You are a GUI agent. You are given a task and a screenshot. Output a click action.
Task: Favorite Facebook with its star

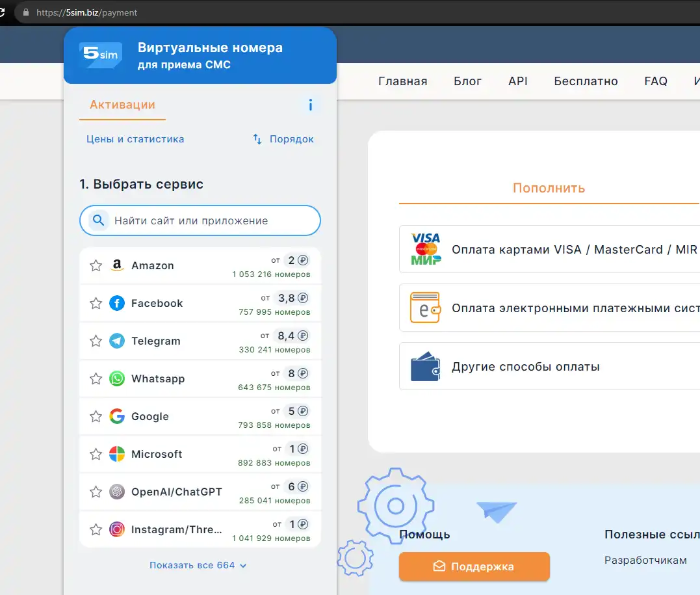pos(96,303)
